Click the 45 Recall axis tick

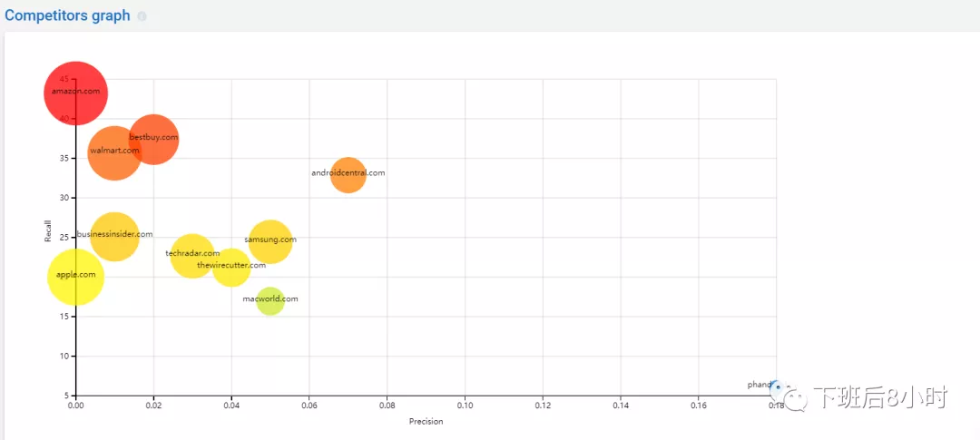65,79
